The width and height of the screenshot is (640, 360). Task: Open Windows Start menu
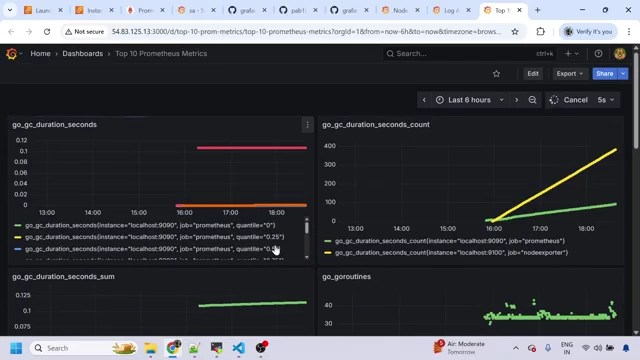16,348
